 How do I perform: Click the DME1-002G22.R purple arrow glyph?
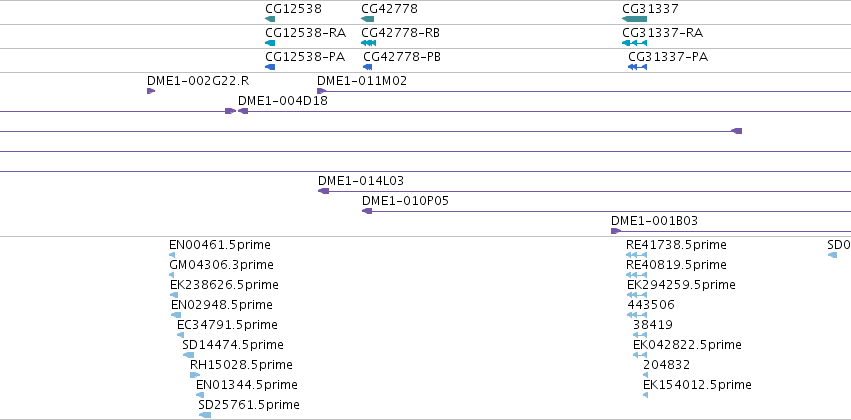(151, 91)
